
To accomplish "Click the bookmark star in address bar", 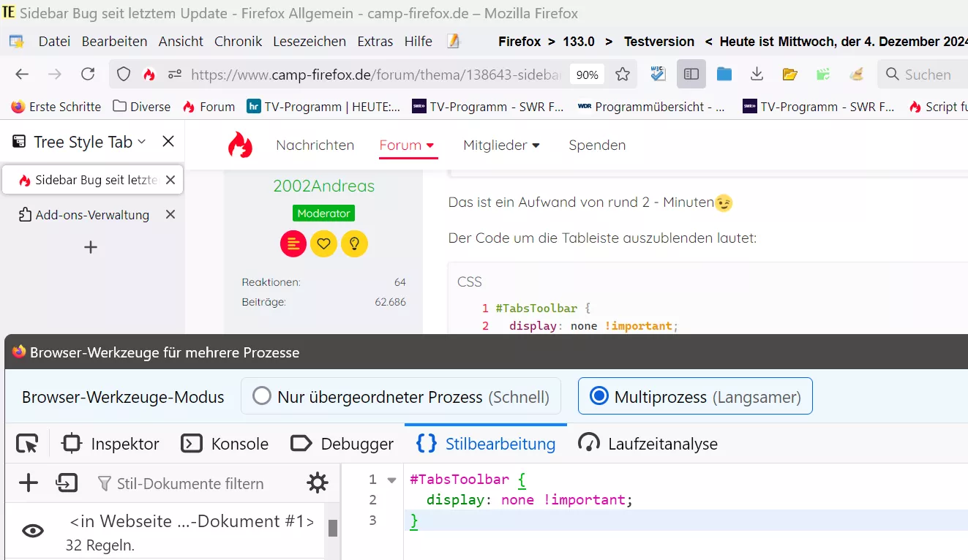I will tap(623, 75).
